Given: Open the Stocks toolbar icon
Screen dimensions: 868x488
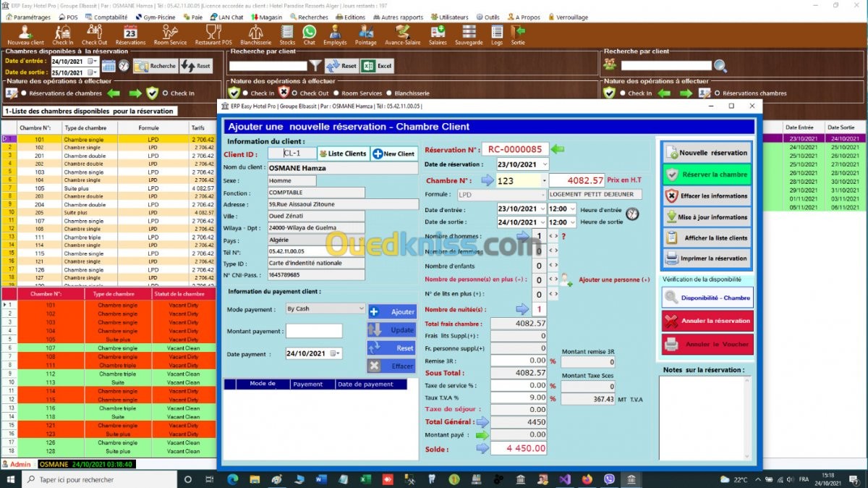Looking at the screenshot, I should coord(288,35).
